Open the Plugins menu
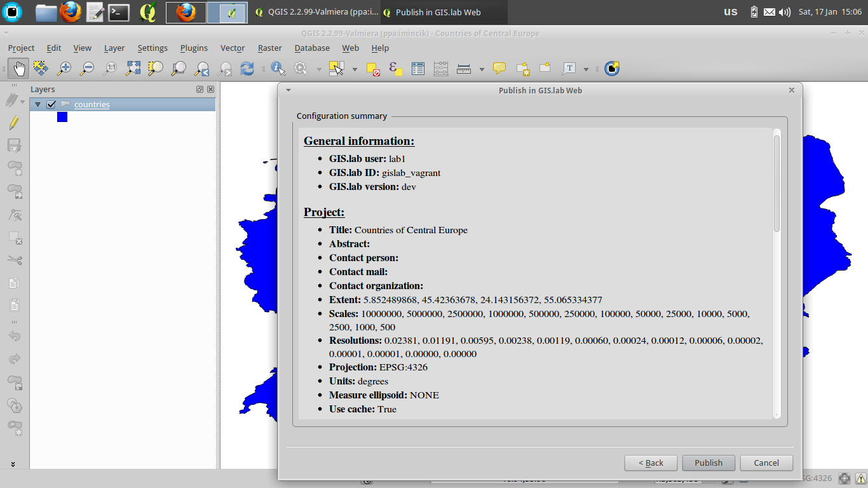The image size is (868, 488). click(194, 48)
